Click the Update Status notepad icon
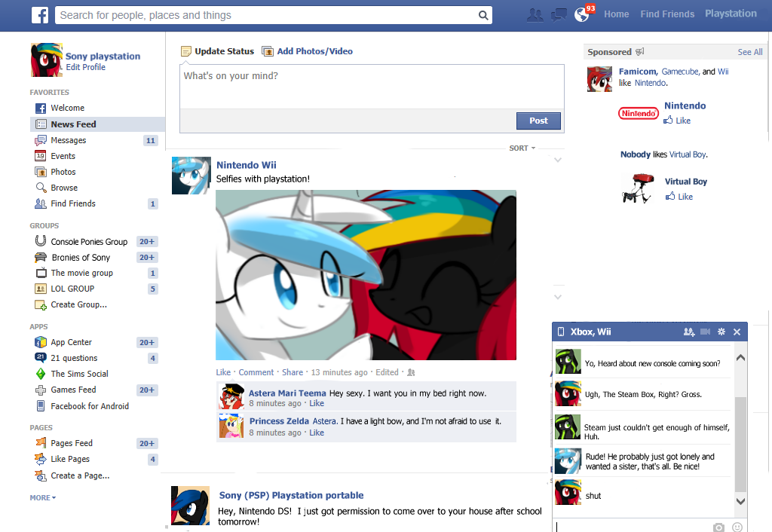 pyautogui.click(x=186, y=51)
